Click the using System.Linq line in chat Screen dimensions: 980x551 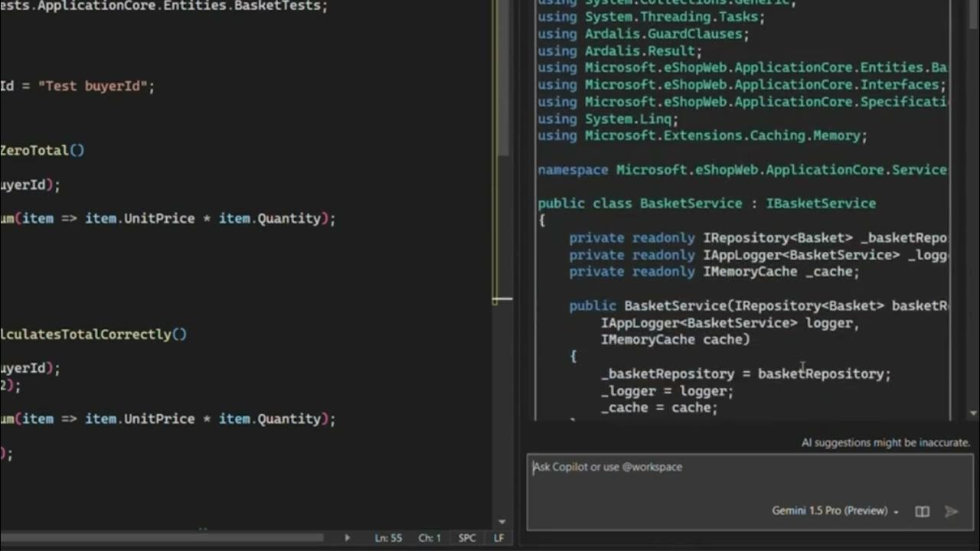(608, 119)
